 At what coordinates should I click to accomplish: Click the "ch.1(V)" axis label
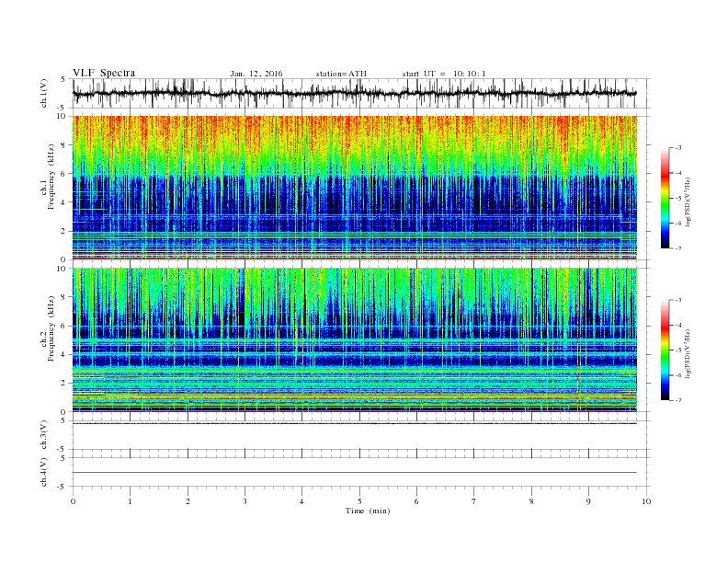pos(44,95)
